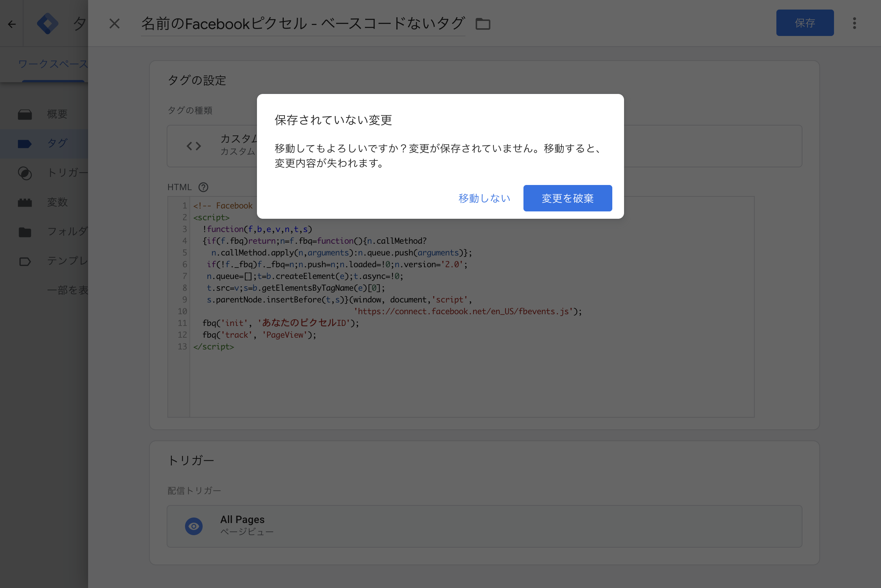
Task: Click 変更を破棄 to discard changes
Action: 568,198
